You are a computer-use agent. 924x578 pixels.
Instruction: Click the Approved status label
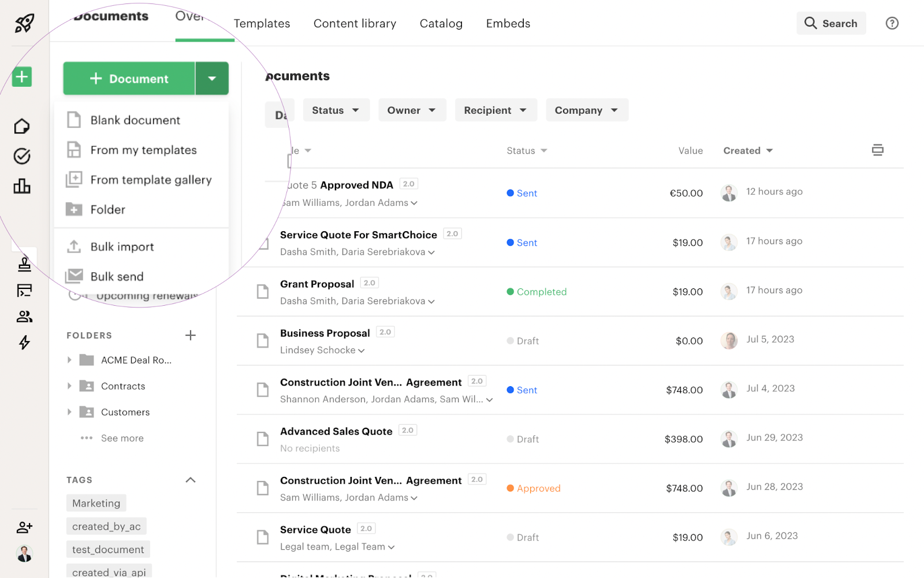coord(534,488)
